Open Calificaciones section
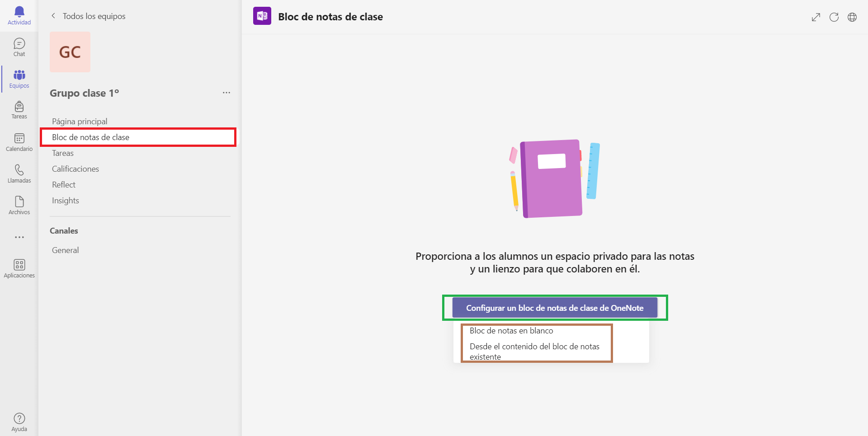 (75, 169)
